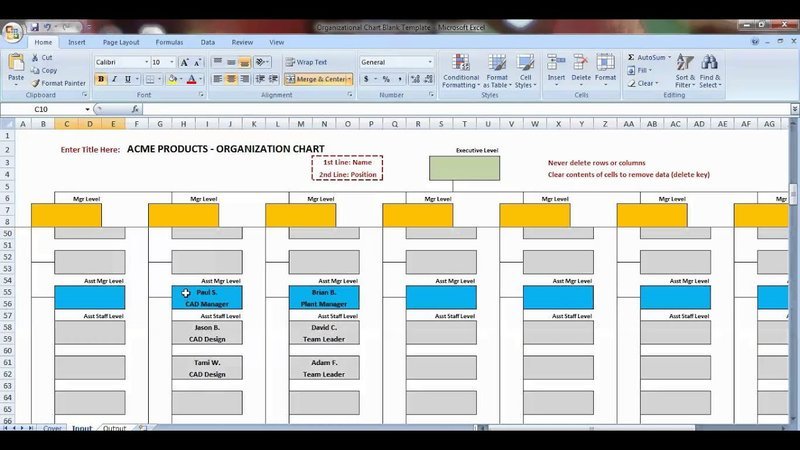Apply comma style number format
The width and height of the screenshot is (800, 450).
pos(399,79)
